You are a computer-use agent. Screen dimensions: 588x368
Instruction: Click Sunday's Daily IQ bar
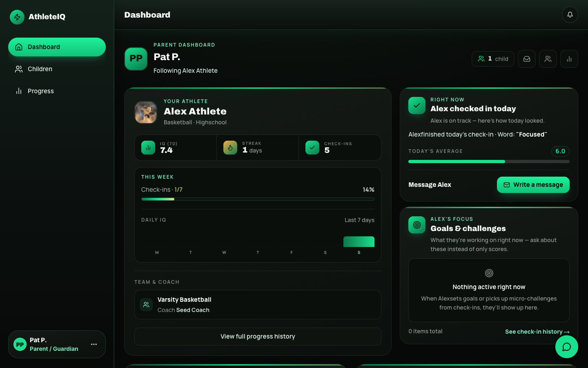[359, 242]
